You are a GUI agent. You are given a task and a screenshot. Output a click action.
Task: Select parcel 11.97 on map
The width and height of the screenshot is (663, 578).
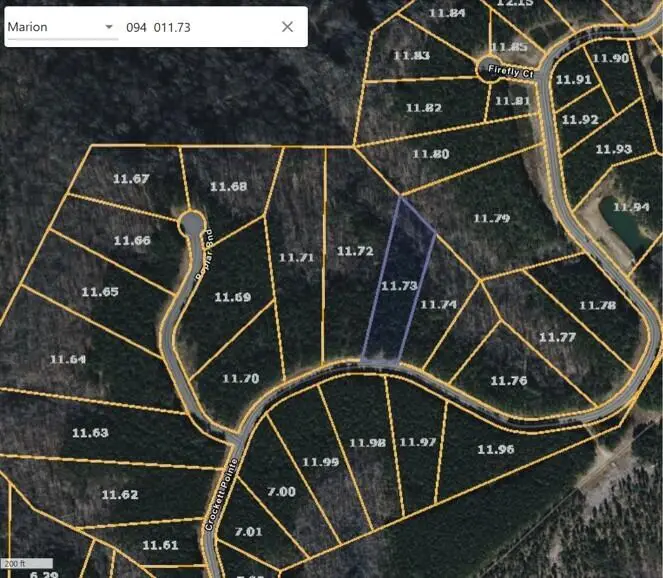coord(418,442)
